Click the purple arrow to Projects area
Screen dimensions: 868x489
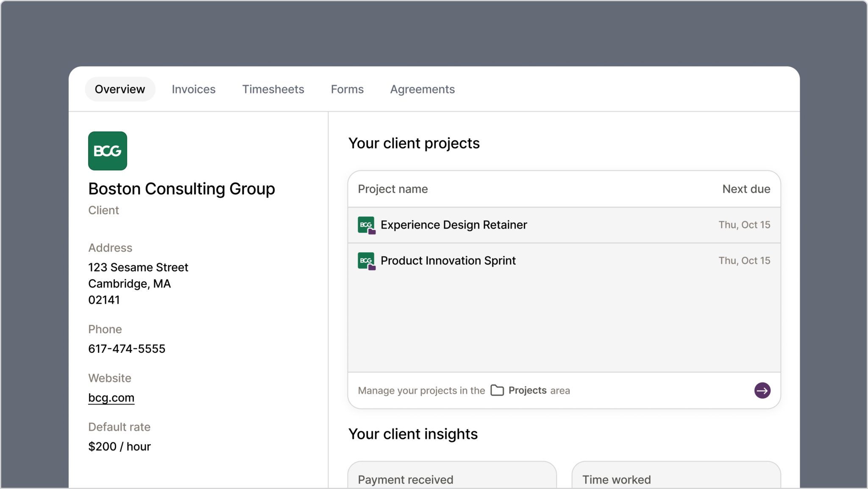click(762, 391)
